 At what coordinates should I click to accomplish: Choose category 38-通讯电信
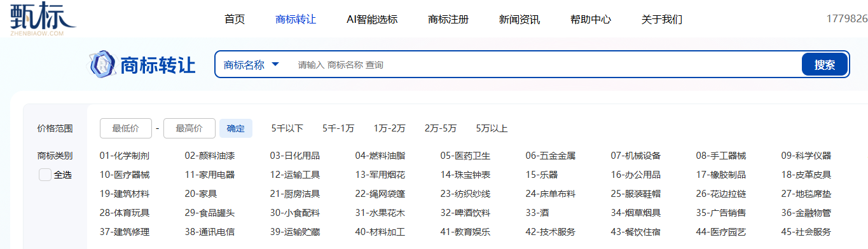click(x=210, y=232)
